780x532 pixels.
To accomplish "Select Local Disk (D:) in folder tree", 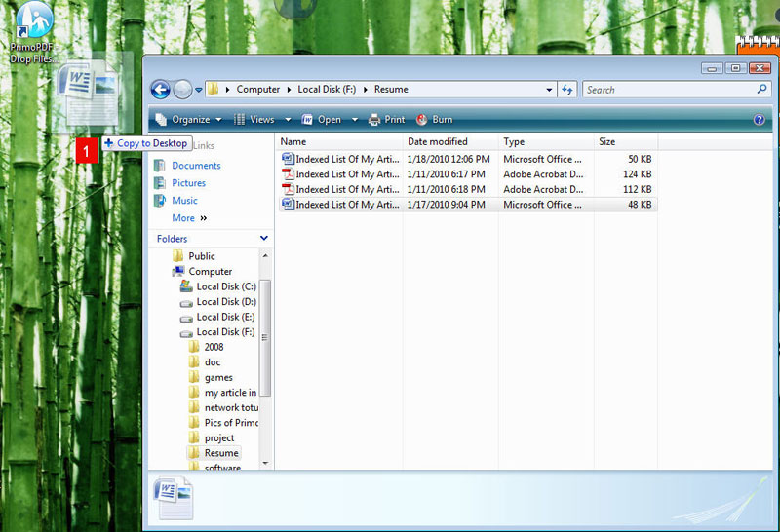I will tap(226, 301).
